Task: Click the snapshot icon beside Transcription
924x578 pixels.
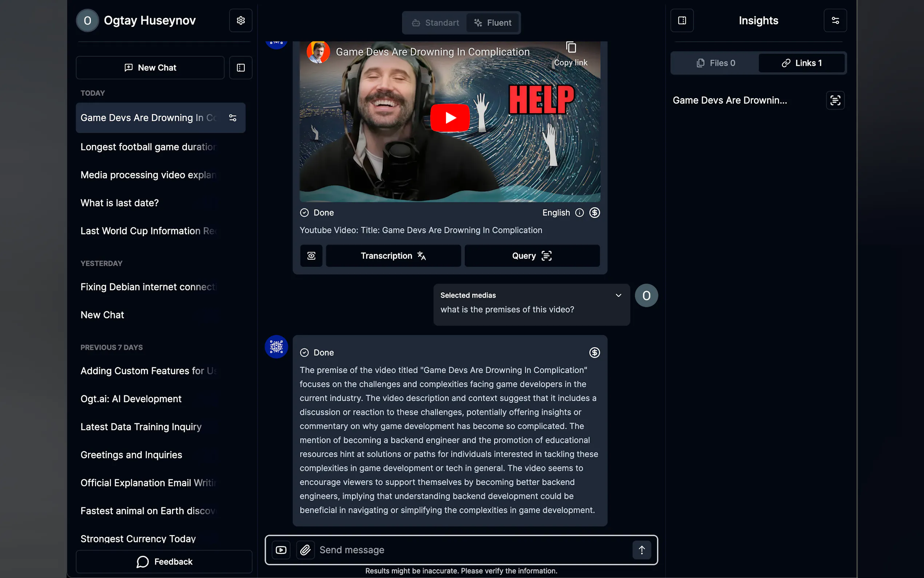Action: click(x=311, y=256)
